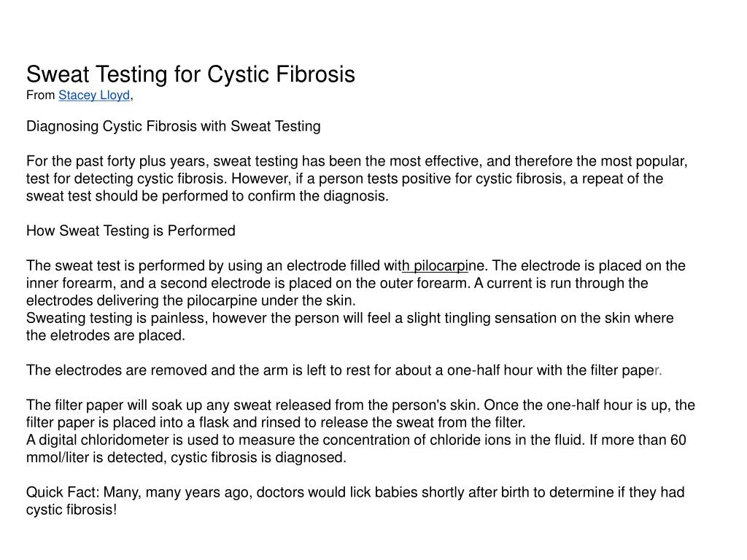Click the sentence starting Sweating testing is painless
This screenshot has width=747, height=560.
click(349, 327)
